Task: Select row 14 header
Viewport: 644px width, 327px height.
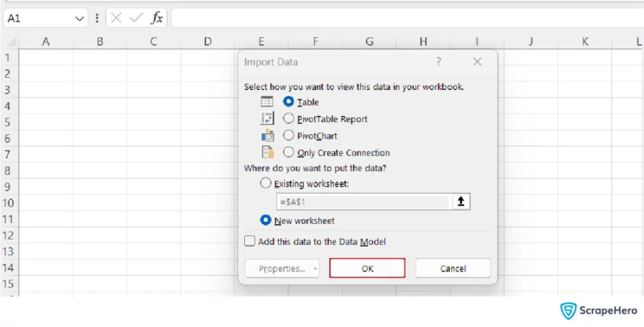Action: [x=9, y=267]
